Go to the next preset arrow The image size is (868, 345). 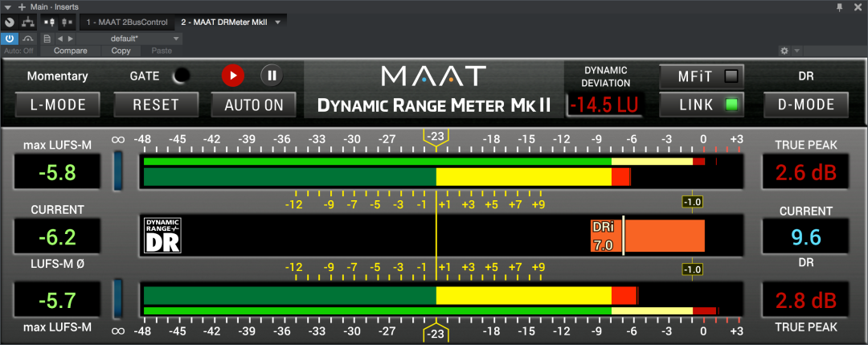[70, 39]
